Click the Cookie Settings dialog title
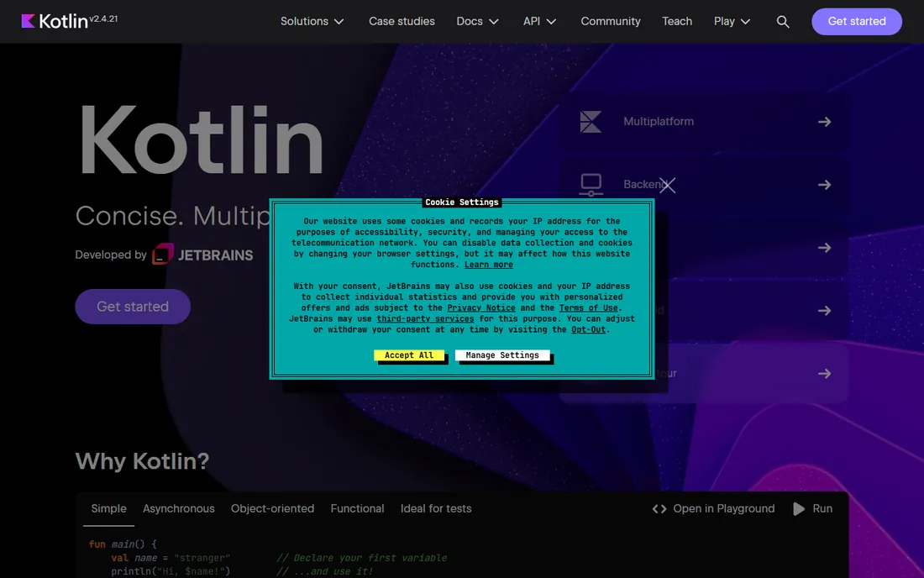The height and width of the screenshot is (578, 924). 462,202
